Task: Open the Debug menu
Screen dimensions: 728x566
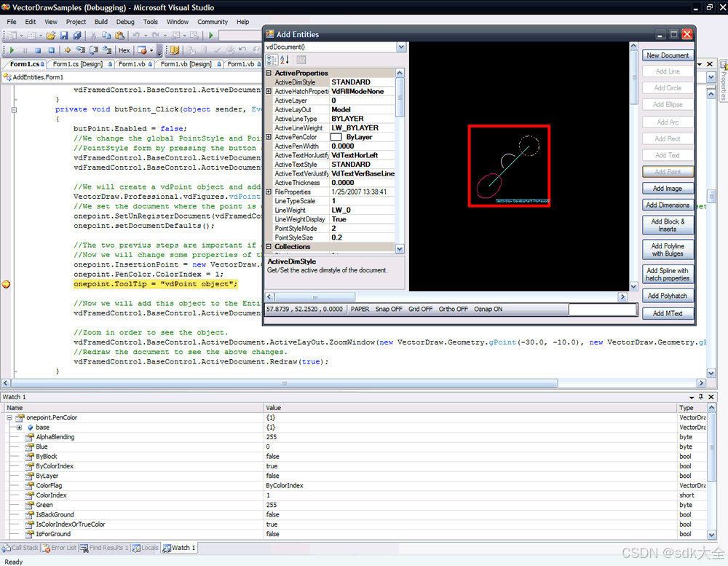Action: pyautogui.click(x=126, y=22)
